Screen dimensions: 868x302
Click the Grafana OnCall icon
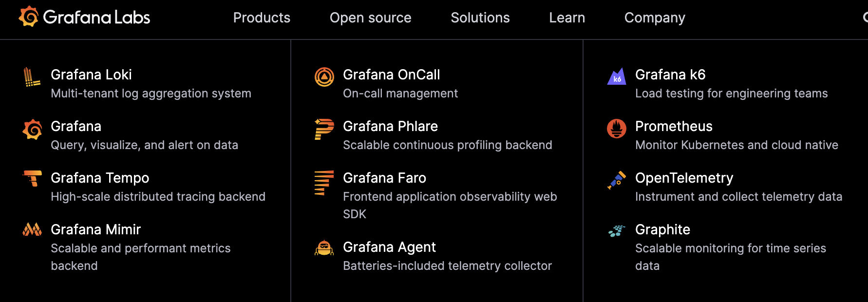pos(324,77)
